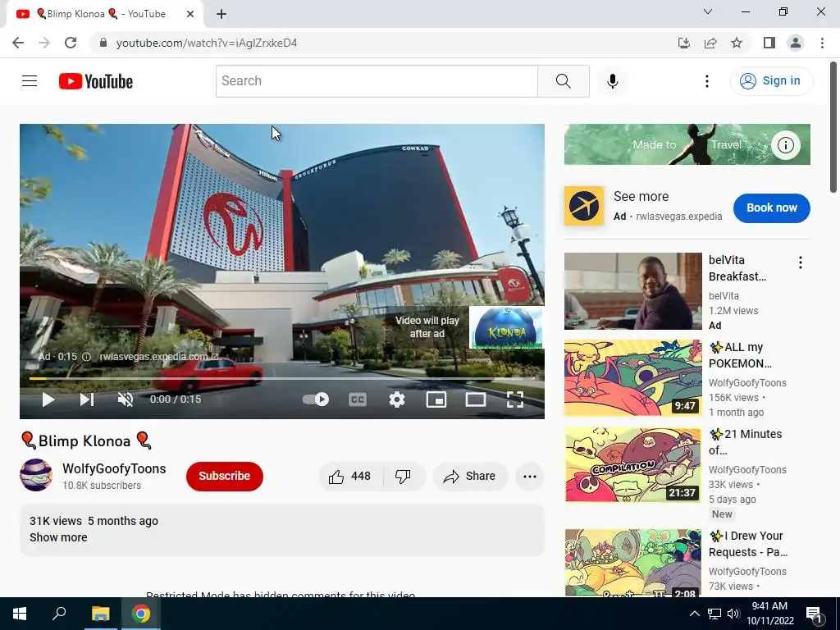This screenshot has width=840, height=630.
Task: Subscribe to WolfyGoofyToons
Action: [225, 477]
